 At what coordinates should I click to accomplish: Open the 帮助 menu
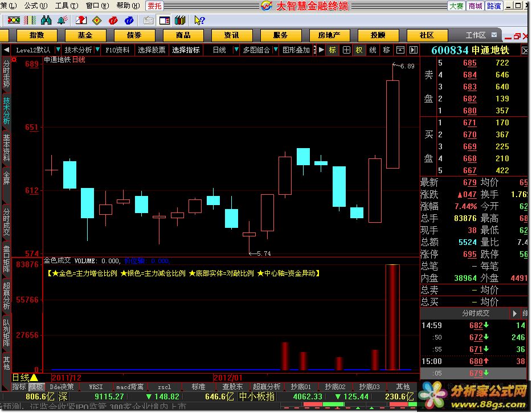pos(128,6)
